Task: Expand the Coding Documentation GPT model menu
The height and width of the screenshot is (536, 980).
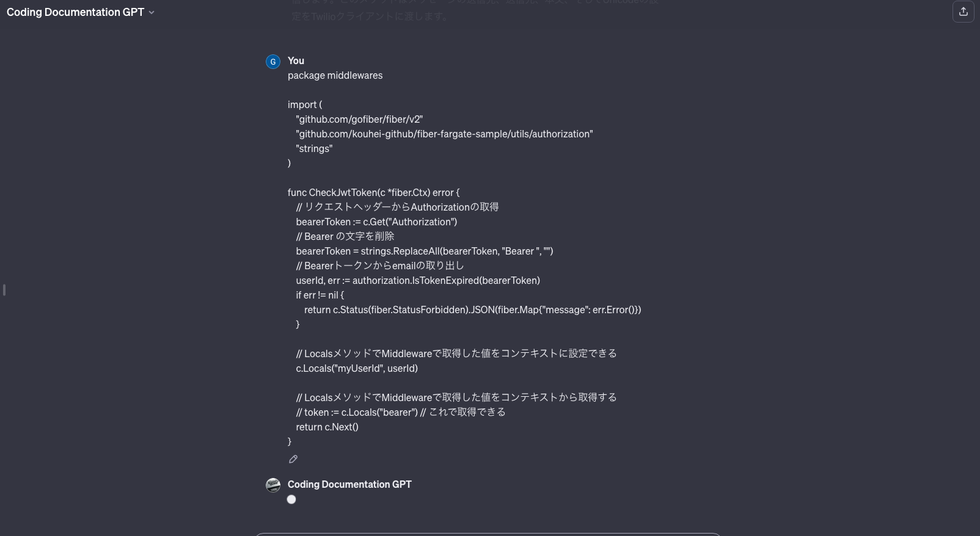Action: [152, 12]
